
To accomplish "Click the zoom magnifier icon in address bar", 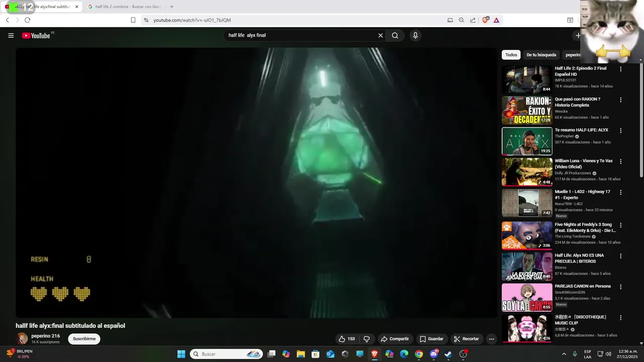I will click(x=461, y=20).
